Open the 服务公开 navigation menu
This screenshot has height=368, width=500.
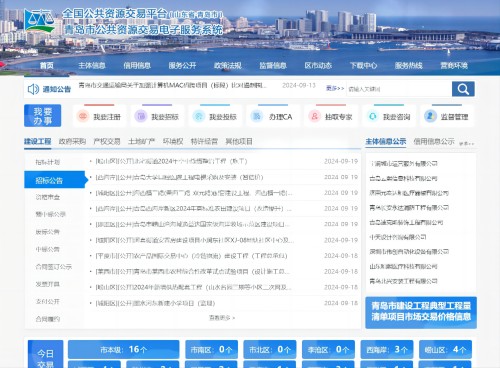click(x=182, y=65)
